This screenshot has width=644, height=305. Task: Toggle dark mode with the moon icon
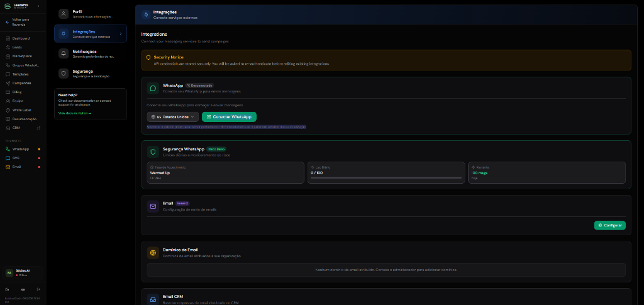8,289
